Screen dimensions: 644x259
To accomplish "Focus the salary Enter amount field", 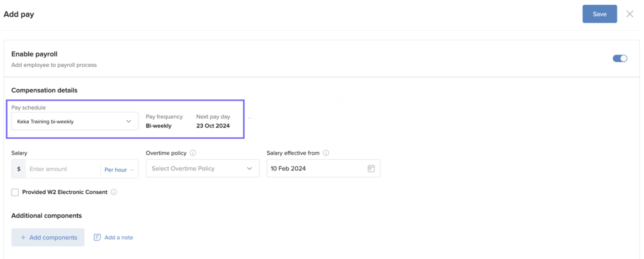I will (62, 169).
